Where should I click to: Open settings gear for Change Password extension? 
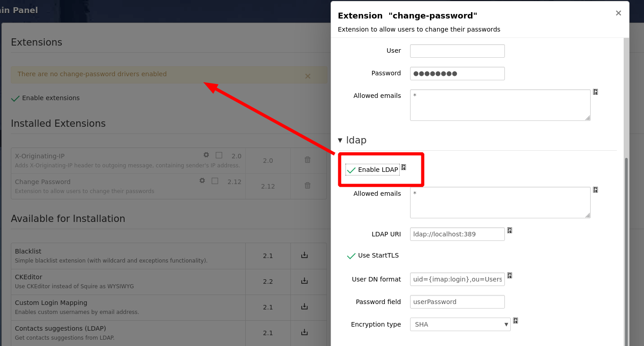[x=202, y=180]
